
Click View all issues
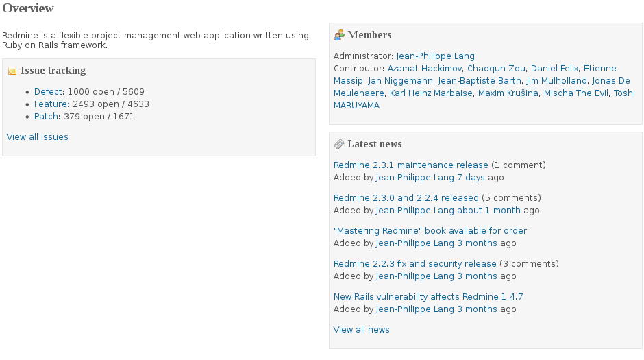point(38,137)
